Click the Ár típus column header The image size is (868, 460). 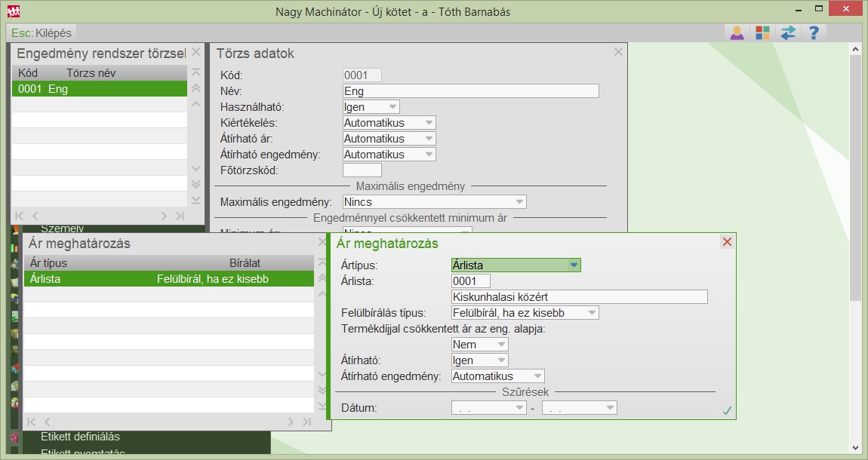coord(48,263)
